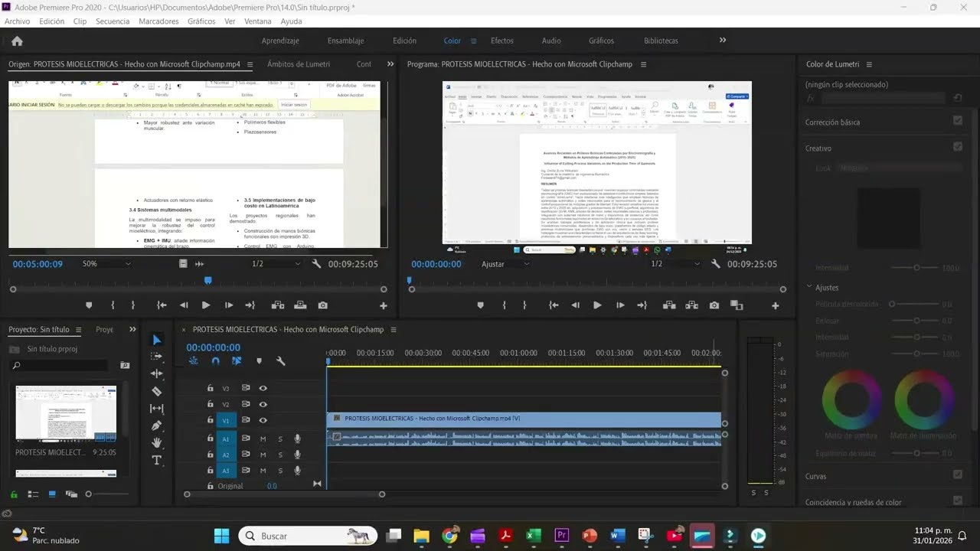Screen dimensions: 980x551
Task: Open Color workspace menu icon
Action: (473, 41)
